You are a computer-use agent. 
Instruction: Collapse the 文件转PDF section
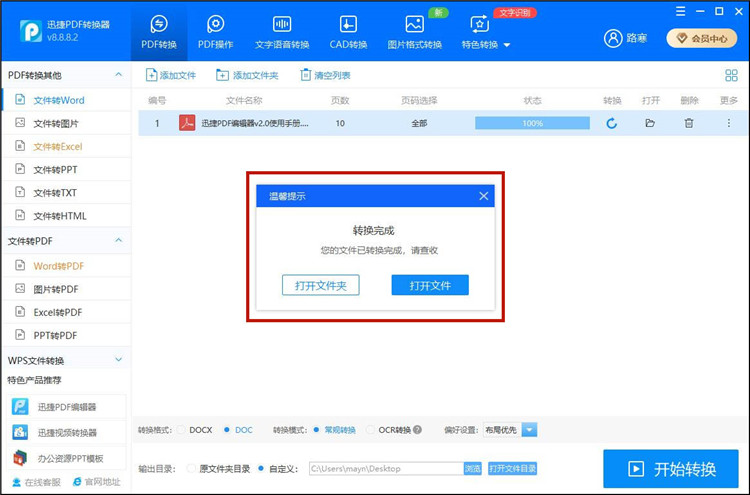coord(119,240)
